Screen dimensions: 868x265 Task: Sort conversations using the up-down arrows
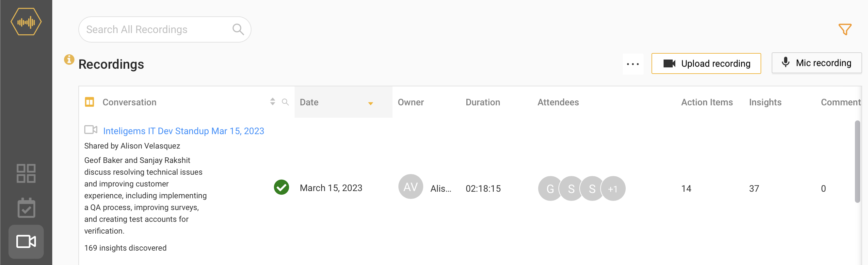click(x=273, y=102)
